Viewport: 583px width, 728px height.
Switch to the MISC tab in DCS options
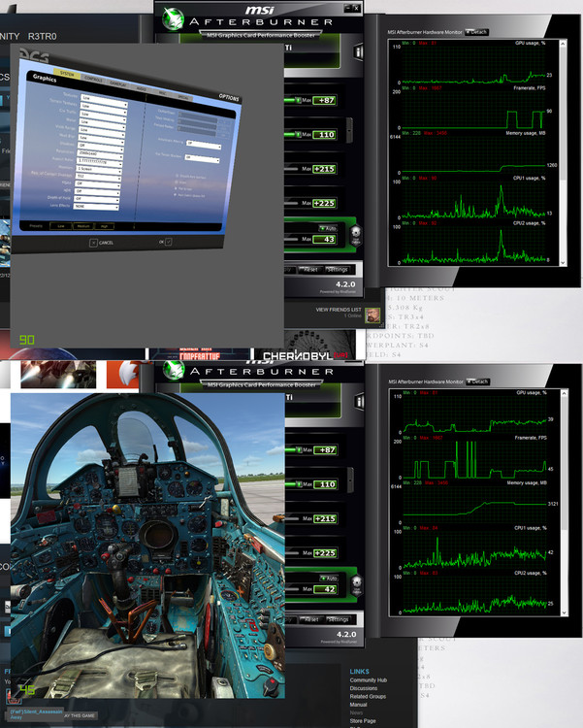point(162,93)
